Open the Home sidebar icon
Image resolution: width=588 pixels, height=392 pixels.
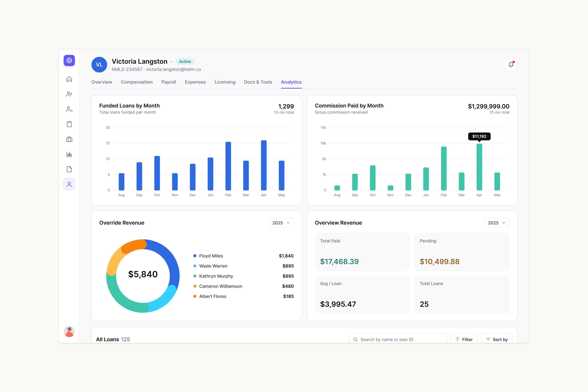tap(69, 79)
